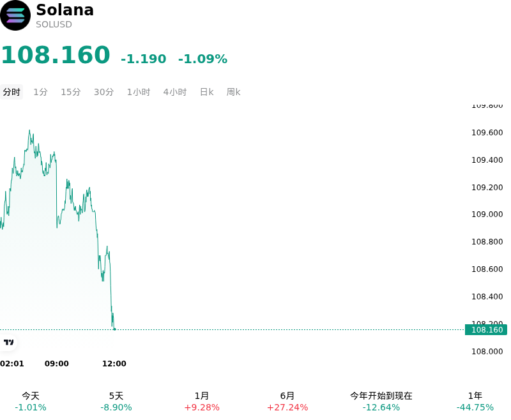Viewport: 511px width, 420px height.
Task: Open the TradingView logo badge
Action: click(x=8, y=342)
